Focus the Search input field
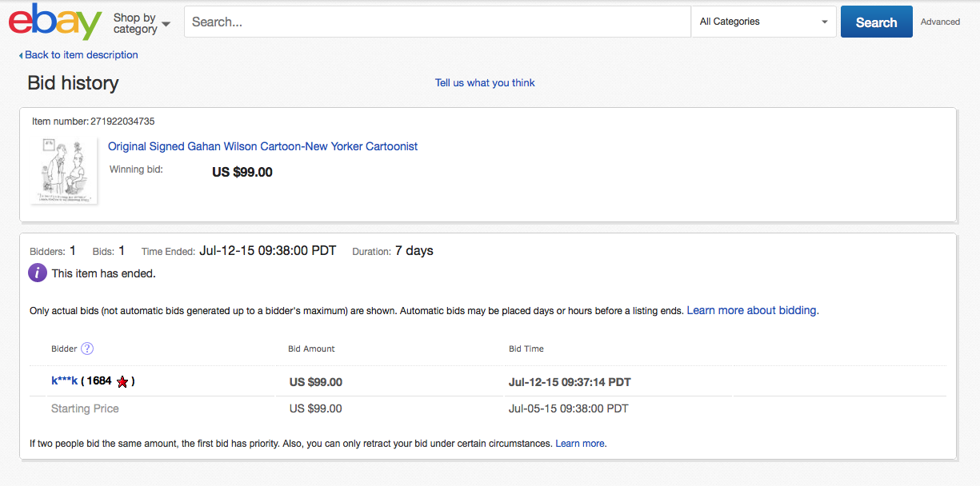The width and height of the screenshot is (980, 486). pyautogui.click(x=438, y=22)
